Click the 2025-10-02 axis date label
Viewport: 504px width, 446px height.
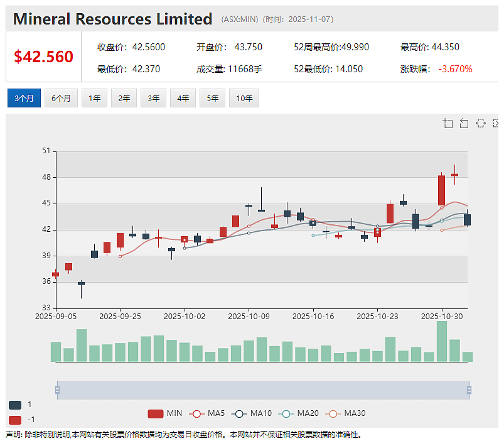pos(185,317)
